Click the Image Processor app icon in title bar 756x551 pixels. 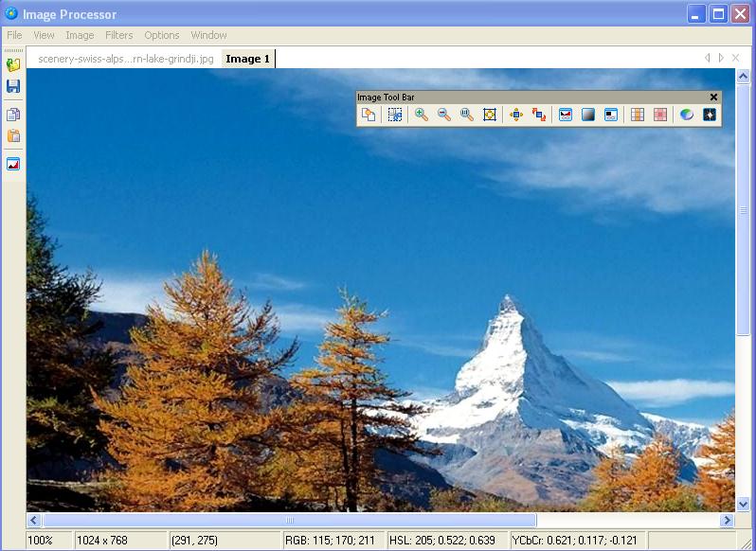(11, 13)
